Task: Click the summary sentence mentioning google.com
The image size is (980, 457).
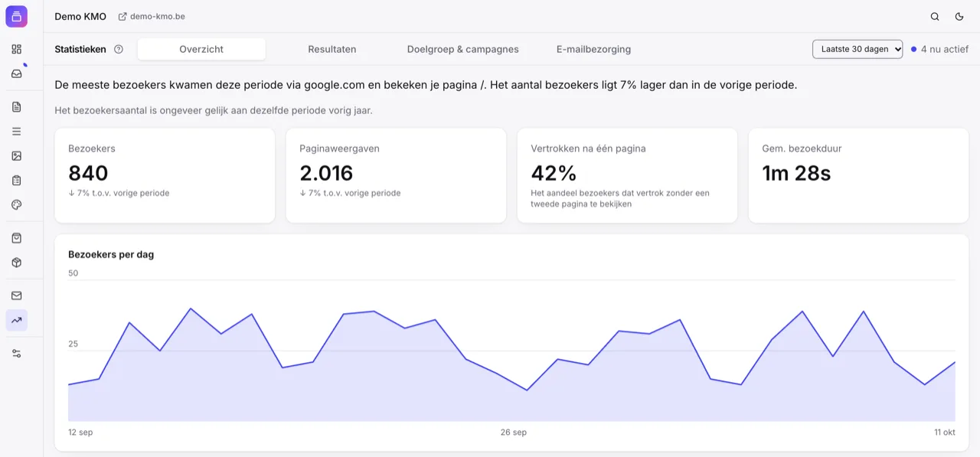Action: [426, 85]
